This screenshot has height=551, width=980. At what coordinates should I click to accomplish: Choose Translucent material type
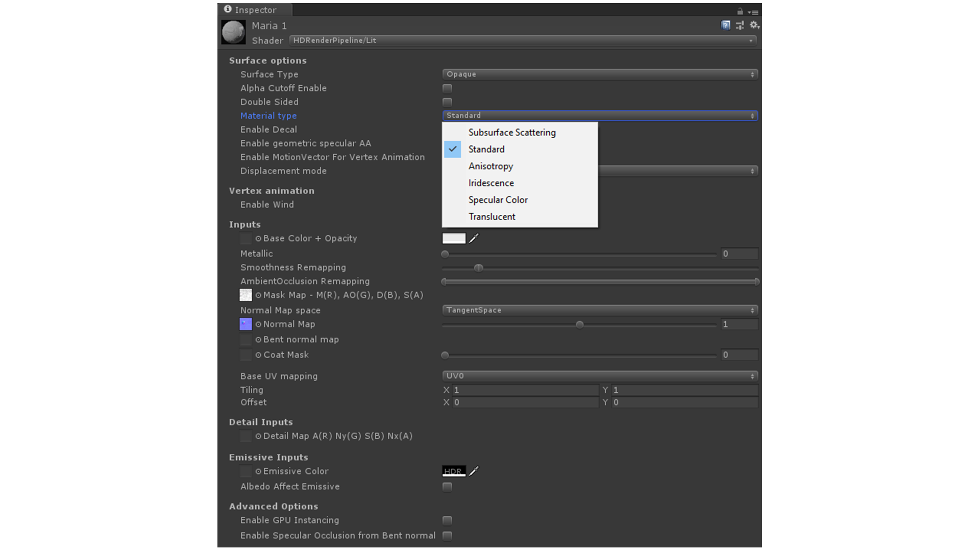click(x=520, y=216)
